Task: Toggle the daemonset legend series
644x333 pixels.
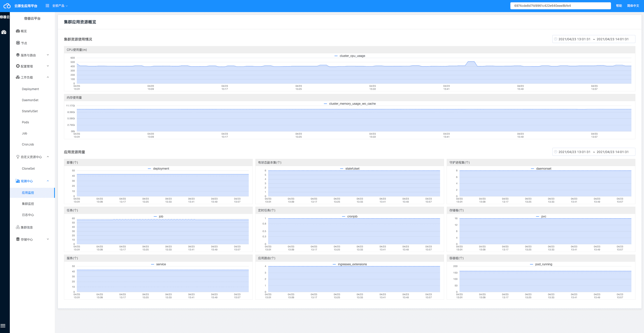Action: pos(541,169)
